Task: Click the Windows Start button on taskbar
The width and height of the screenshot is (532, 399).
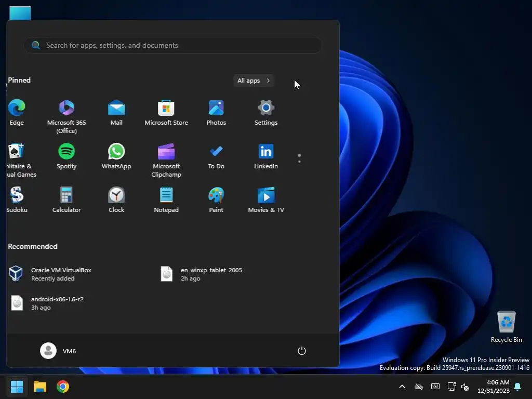Action: coord(17,387)
